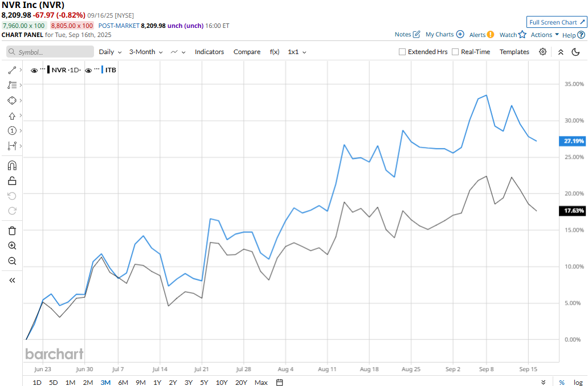Image resolution: width=588 pixels, height=386 pixels.
Task: Select the price measure tool
Action: coord(12,146)
